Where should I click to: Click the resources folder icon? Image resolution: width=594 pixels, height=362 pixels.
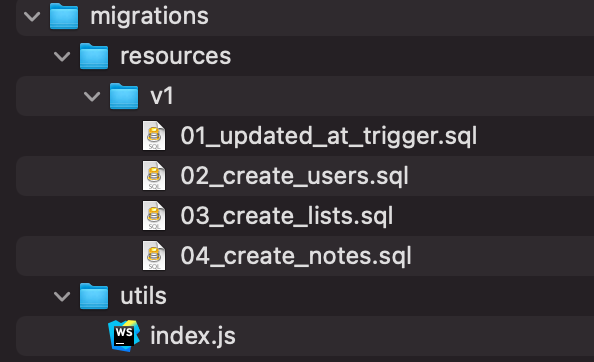tap(94, 56)
